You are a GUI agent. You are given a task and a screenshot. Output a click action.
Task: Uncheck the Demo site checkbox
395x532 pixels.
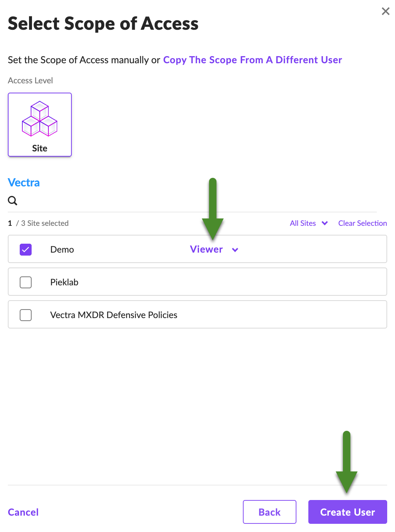[x=25, y=249]
